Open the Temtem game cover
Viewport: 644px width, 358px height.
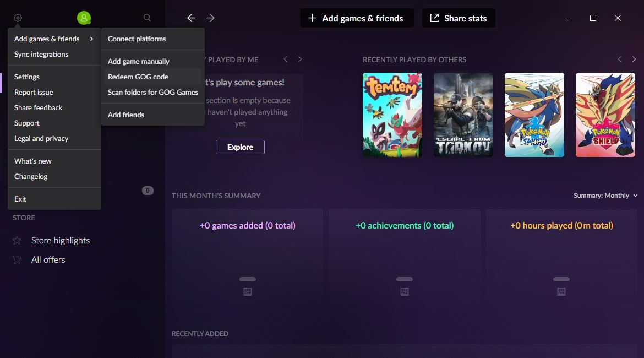click(392, 115)
